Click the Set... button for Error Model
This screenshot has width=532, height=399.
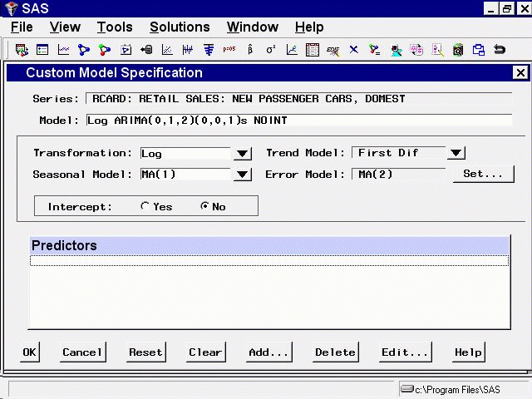484,174
